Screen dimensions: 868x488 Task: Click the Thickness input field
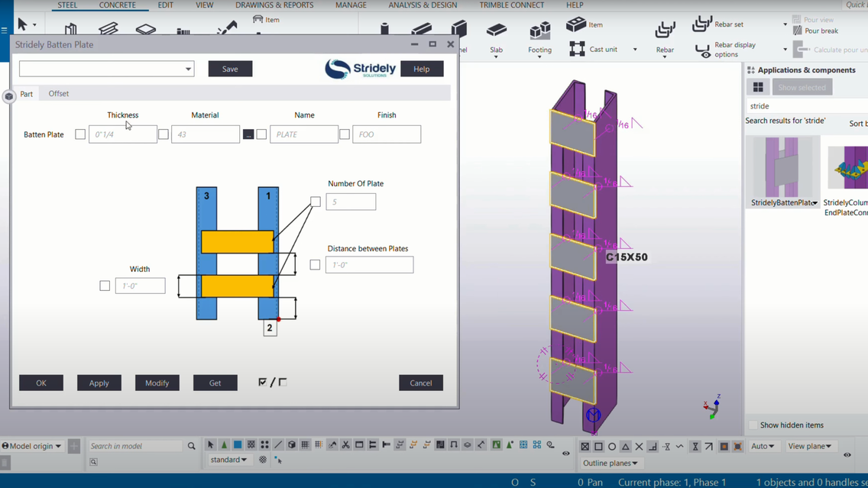tap(123, 134)
